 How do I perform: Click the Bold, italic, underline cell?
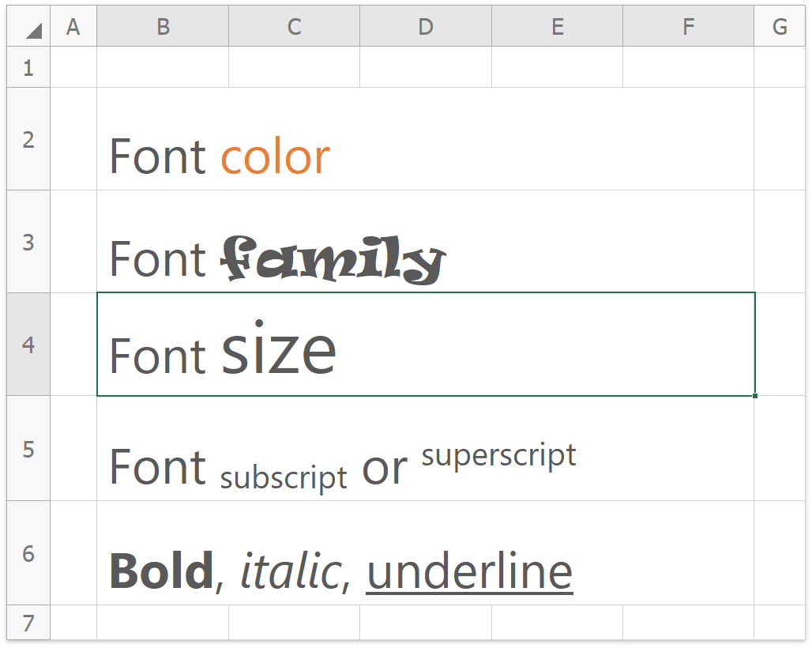(x=340, y=571)
